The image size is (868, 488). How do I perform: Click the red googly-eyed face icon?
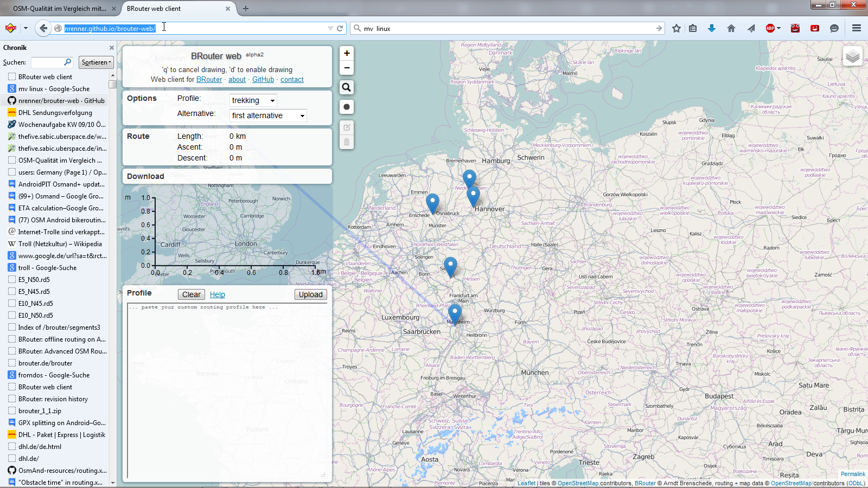click(x=795, y=28)
